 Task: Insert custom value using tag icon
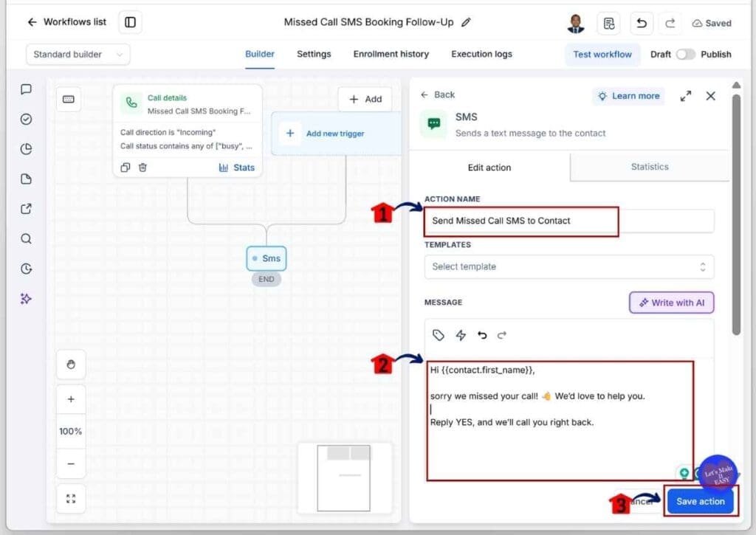click(x=439, y=335)
